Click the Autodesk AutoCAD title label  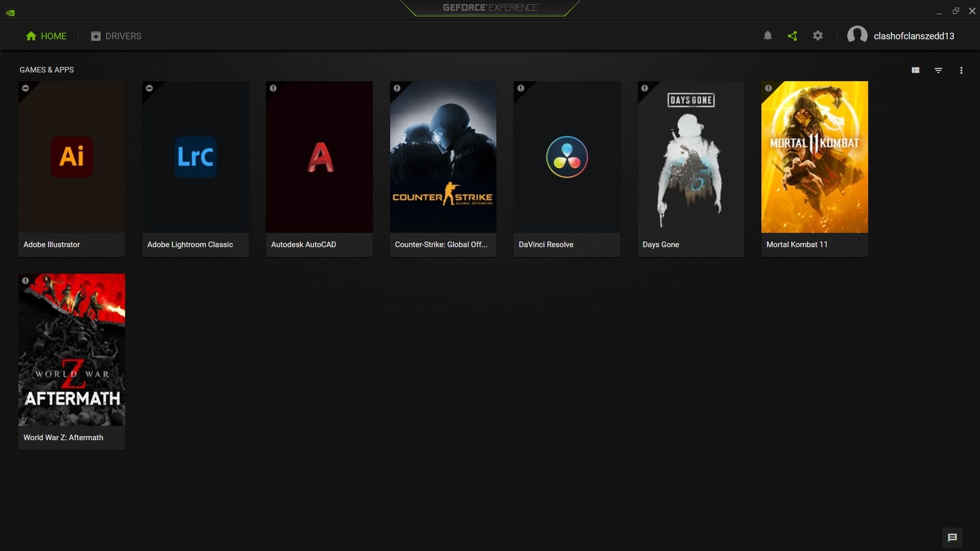tap(303, 245)
